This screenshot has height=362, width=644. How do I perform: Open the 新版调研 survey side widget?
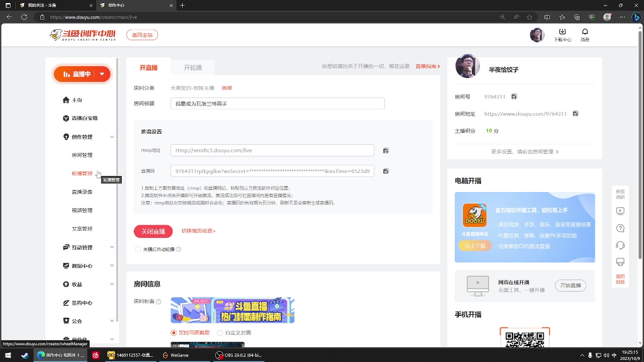620,194
